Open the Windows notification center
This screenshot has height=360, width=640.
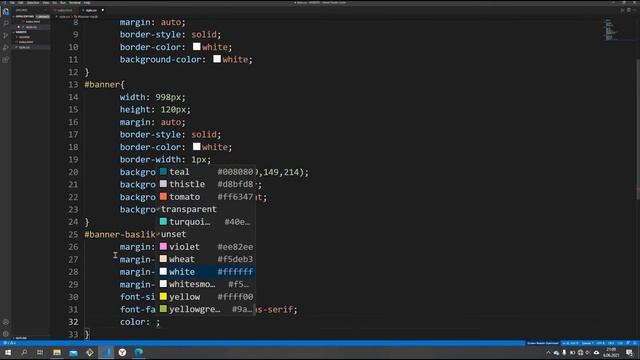[x=629, y=353]
